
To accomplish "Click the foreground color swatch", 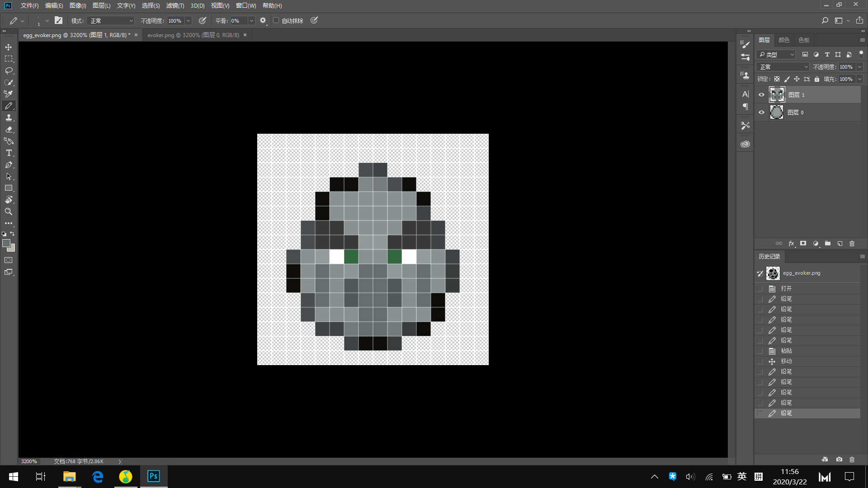I will [6, 243].
